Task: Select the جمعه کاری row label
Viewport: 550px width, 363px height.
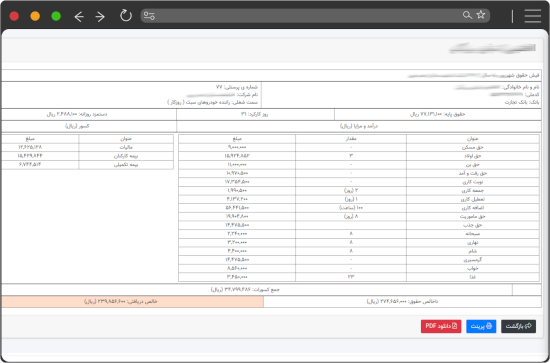Action: tap(472, 190)
